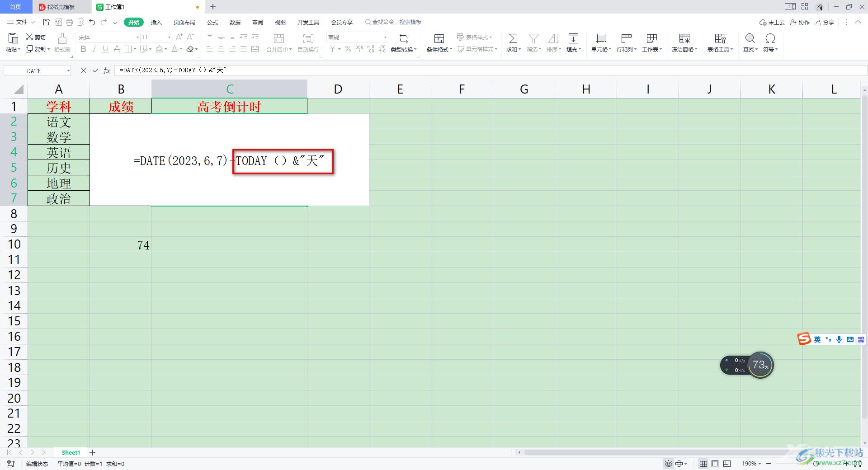
Task: Click the formula bar input
Action: coord(491,70)
